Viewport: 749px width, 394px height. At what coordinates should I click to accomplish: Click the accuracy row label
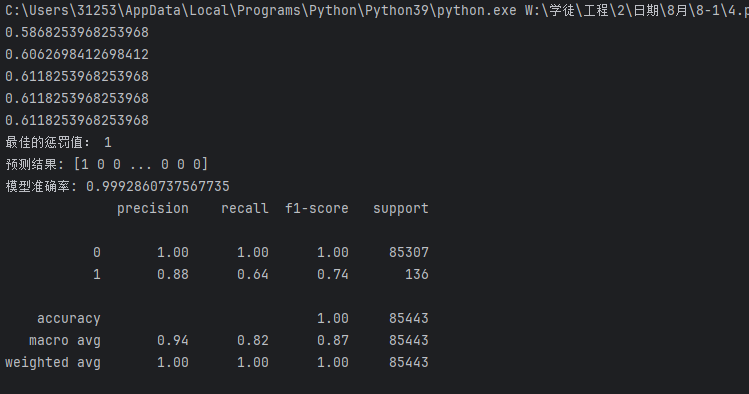[x=69, y=319]
